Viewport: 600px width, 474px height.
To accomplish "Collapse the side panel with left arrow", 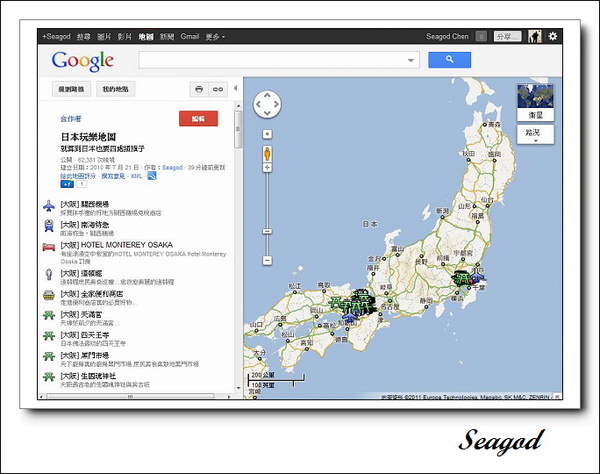I will (x=236, y=88).
